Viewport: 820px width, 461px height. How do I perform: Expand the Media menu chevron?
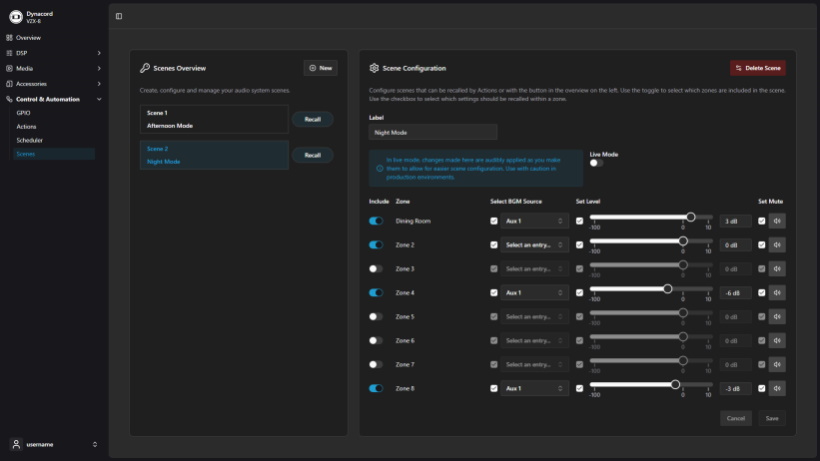click(x=99, y=68)
